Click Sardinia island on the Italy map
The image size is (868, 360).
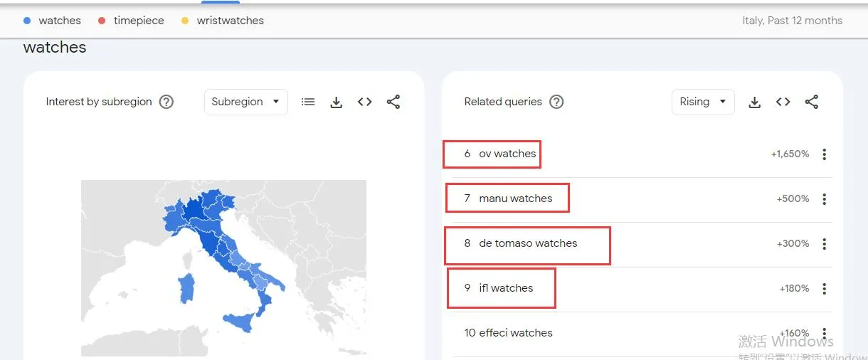click(187, 288)
